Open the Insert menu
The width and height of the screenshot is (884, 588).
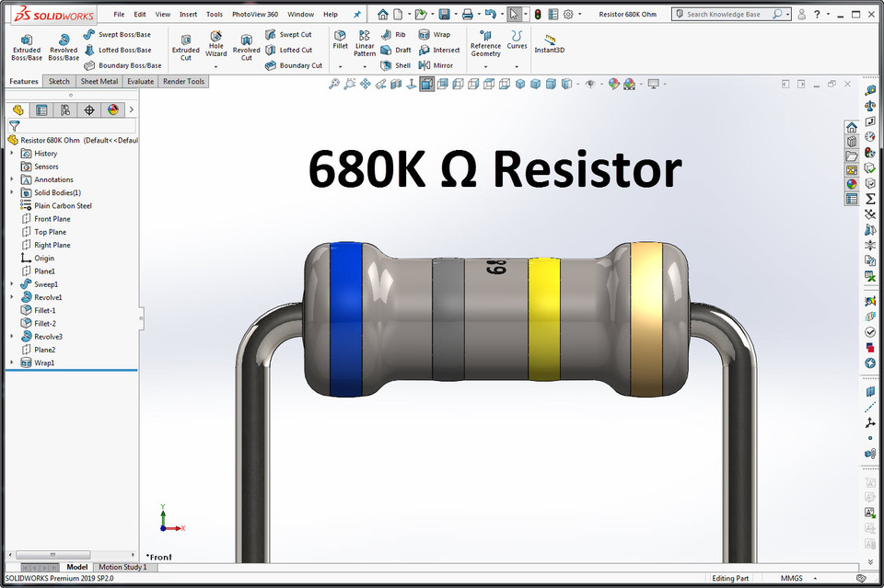tap(188, 14)
